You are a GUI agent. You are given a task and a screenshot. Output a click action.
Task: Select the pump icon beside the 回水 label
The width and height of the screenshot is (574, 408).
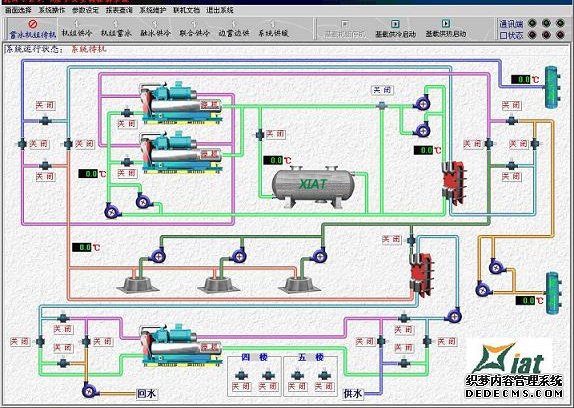coord(90,391)
